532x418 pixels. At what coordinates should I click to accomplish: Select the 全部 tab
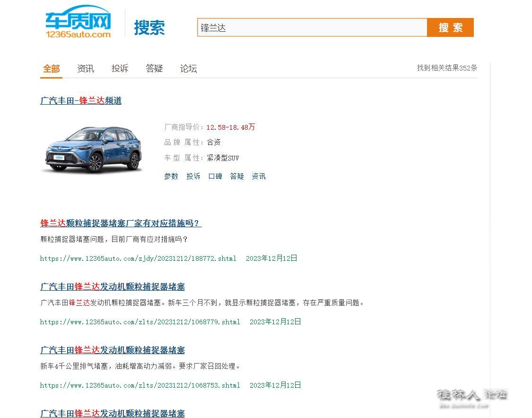(x=51, y=69)
